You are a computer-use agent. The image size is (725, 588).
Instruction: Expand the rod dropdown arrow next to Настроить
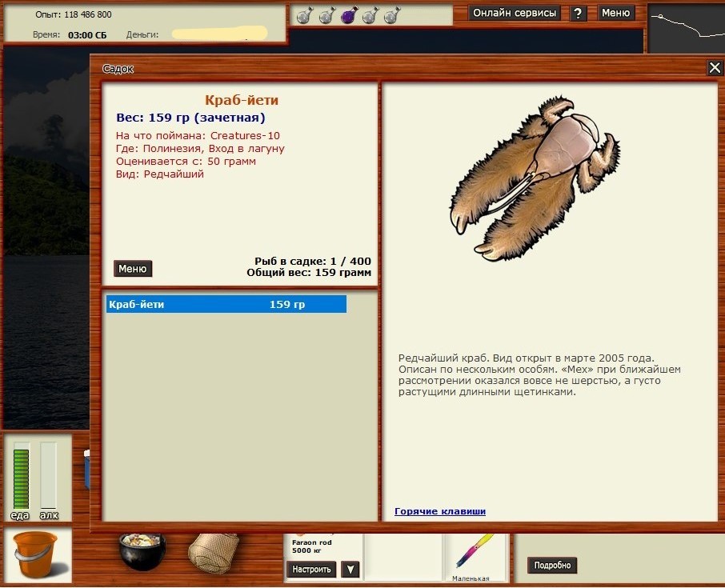coord(350,570)
